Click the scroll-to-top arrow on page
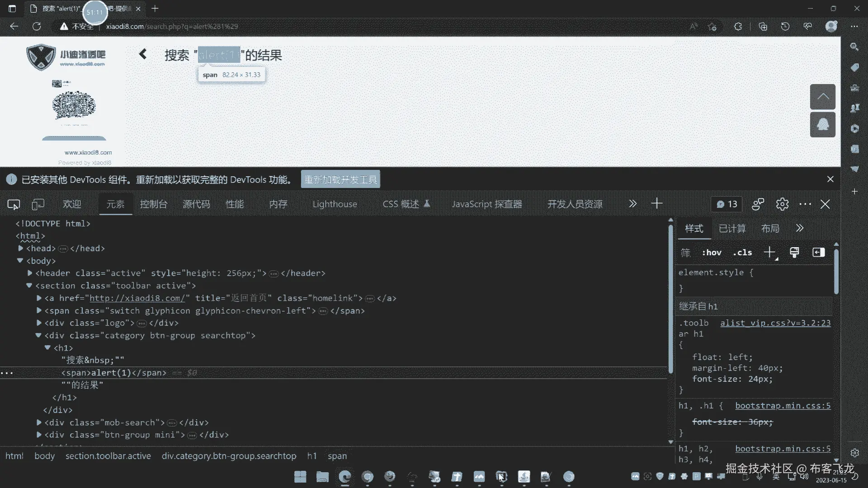This screenshot has width=868, height=488. click(x=822, y=97)
